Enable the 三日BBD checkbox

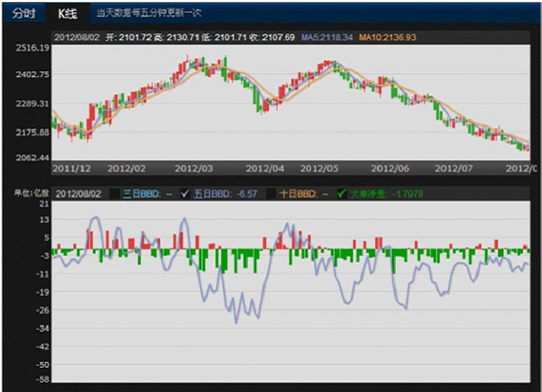(x=116, y=194)
